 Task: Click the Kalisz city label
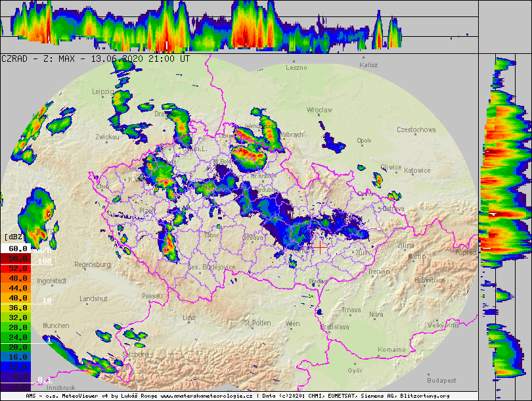point(368,65)
